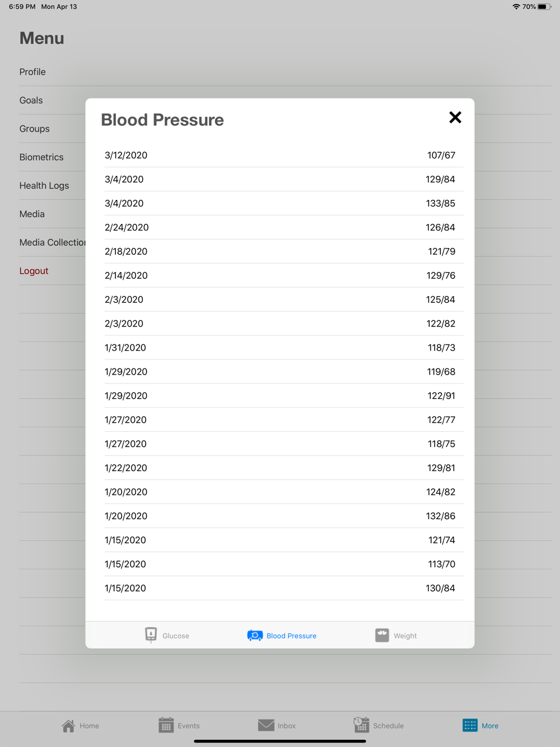
Task: Switch to the Weight tab label
Action: [x=405, y=636]
